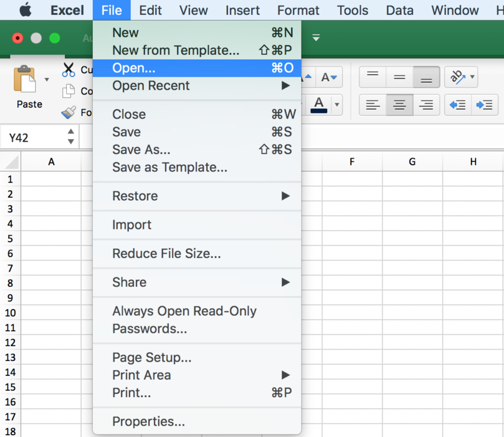
Task: Expand the Restore submenu
Action: pyautogui.click(x=197, y=196)
